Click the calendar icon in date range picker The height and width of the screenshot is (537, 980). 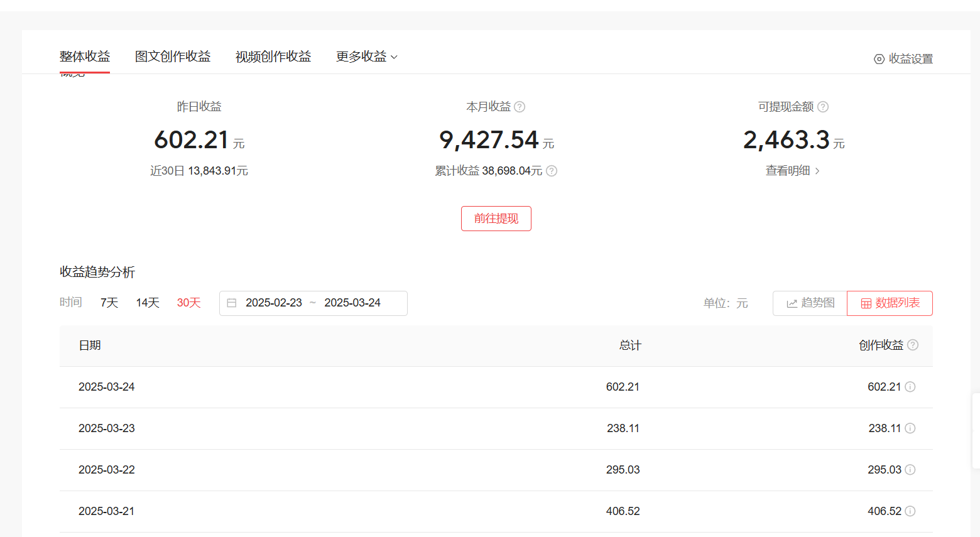coord(232,303)
